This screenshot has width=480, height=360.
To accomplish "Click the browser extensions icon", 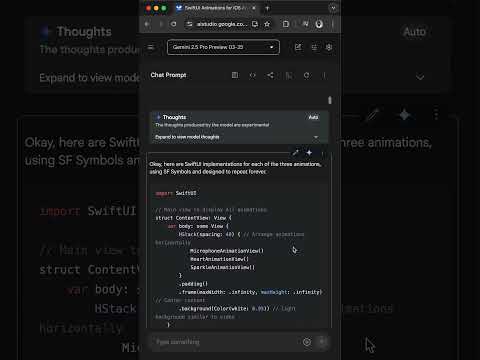I will click(286, 24).
